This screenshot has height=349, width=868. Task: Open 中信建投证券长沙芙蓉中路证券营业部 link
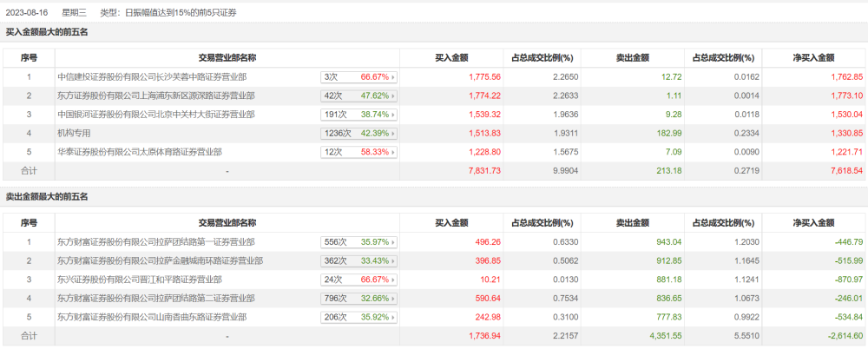[x=152, y=76]
